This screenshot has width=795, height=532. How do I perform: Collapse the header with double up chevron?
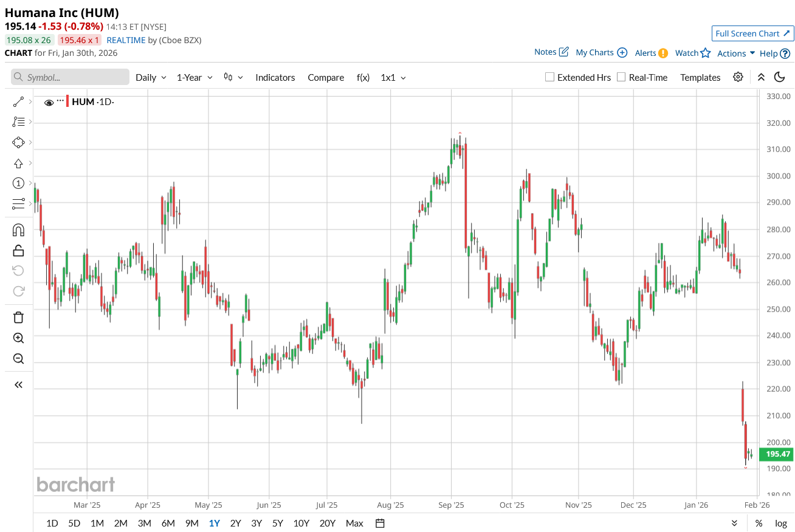tap(761, 77)
